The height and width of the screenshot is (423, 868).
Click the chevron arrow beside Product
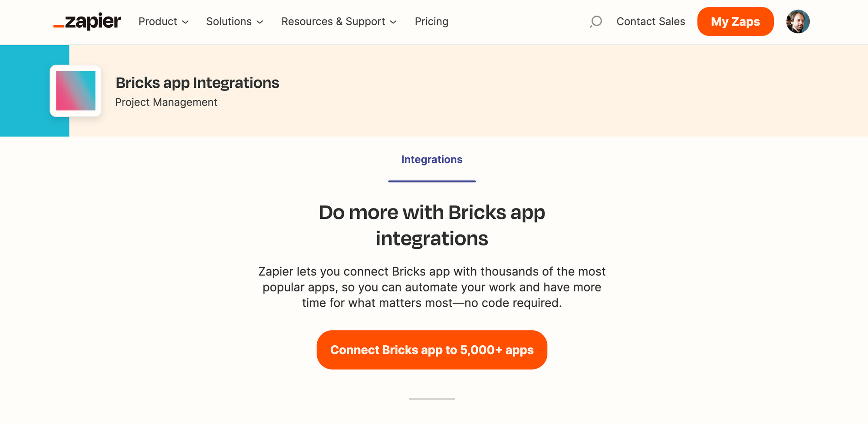pyautogui.click(x=185, y=22)
